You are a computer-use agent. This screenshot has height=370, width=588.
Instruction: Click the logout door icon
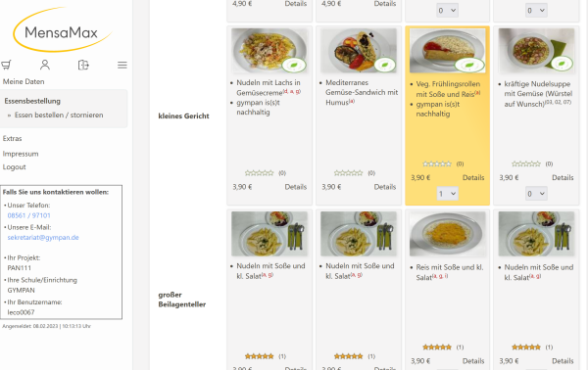(x=83, y=65)
